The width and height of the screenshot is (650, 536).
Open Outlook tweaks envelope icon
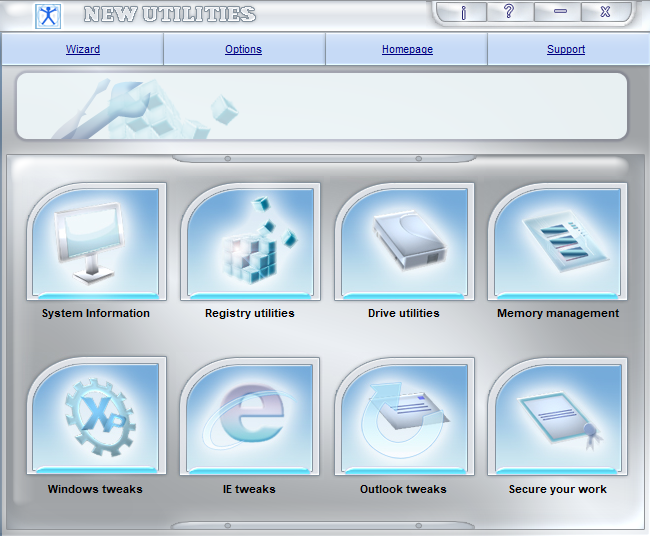click(x=404, y=417)
